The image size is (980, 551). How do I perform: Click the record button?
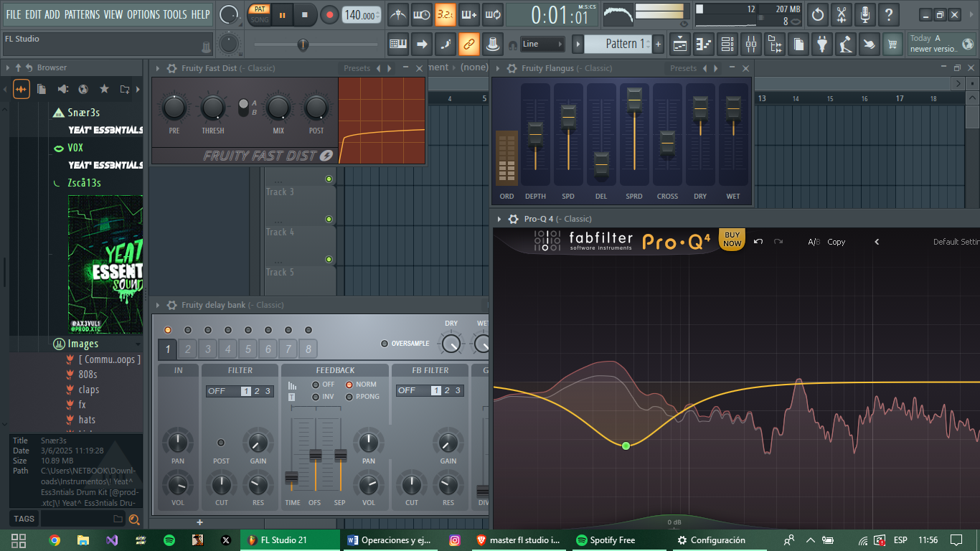click(329, 14)
